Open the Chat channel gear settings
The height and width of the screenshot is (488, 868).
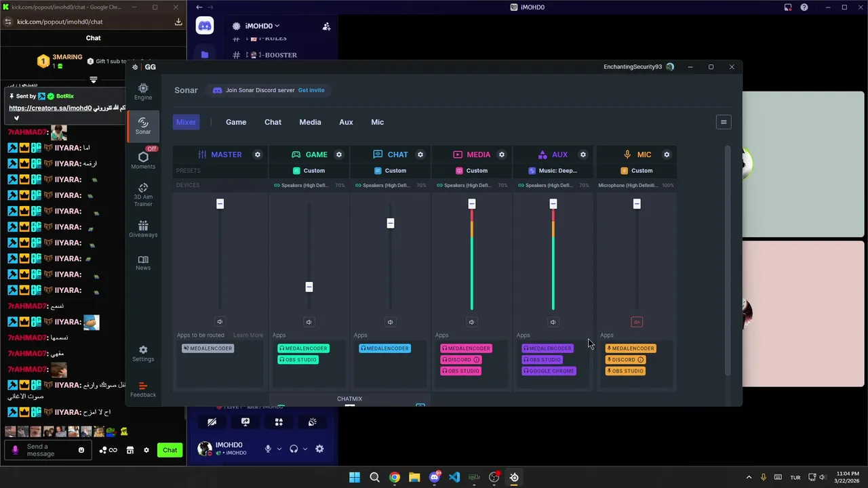420,155
